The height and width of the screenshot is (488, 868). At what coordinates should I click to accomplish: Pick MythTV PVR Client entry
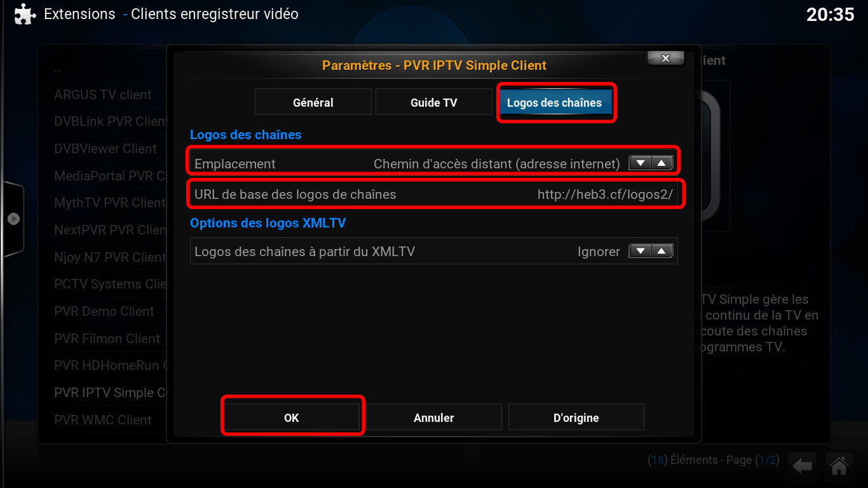(x=110, y=203)
